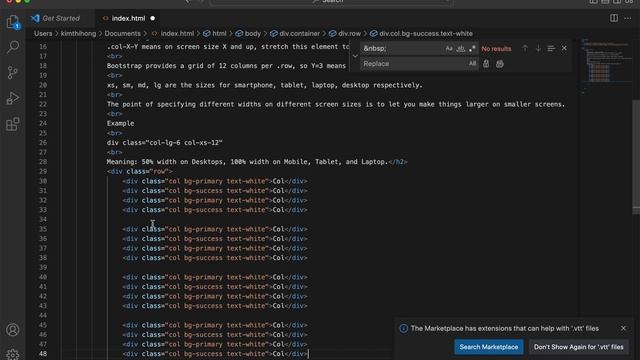Image resolution: width=640 pixels, height=360 pixels.
Task: Open the Run and Debug view
Action: (x=13, y=98)
